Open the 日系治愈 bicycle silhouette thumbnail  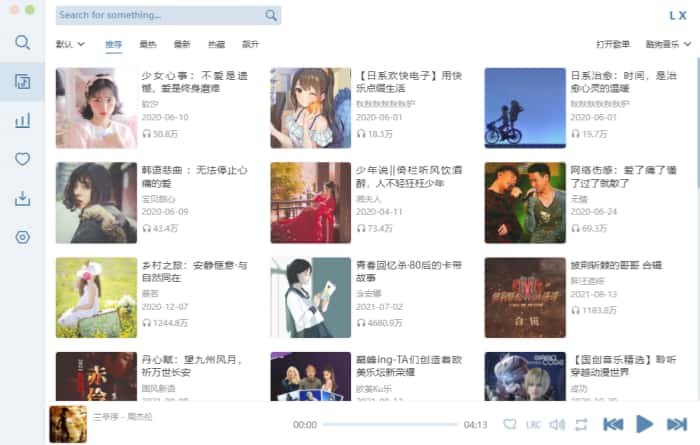(525, 108)
